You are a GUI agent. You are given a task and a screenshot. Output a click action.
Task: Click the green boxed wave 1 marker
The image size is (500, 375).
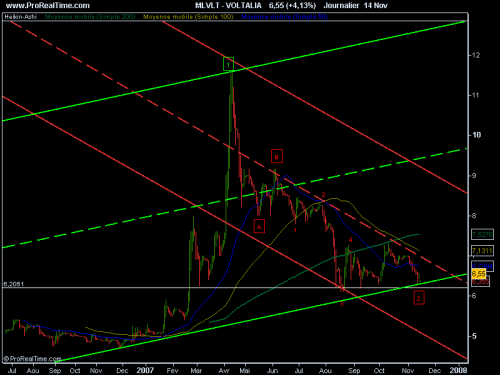(x=228, y=64)
